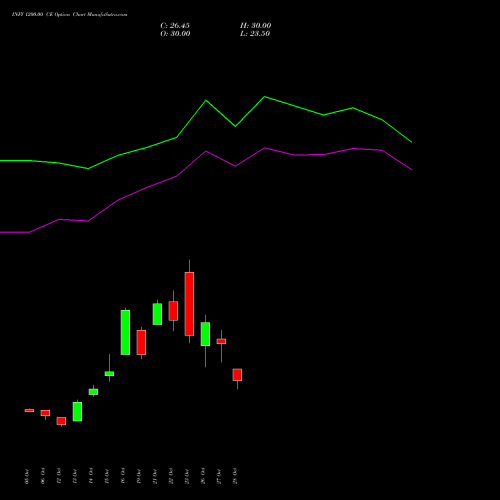The height and width of the screenshot is (500, 500).
Task: Select the '15 Oct' date label
Action: click(x=107, y=476)
